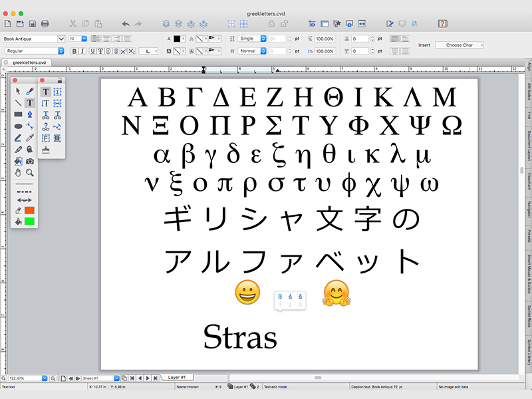
Task: Click the green fill color swatch
Action: pos(30,221)
